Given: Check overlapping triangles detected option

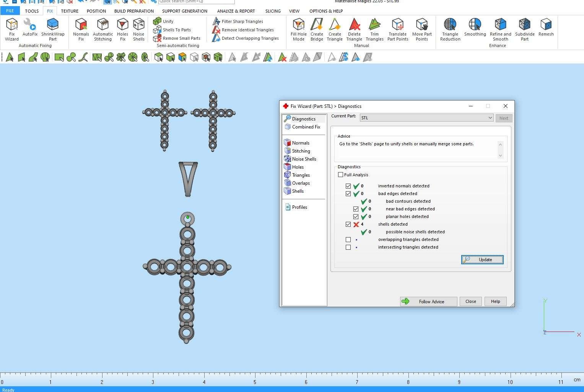Looking at the screenshot, I should point(348,240).
